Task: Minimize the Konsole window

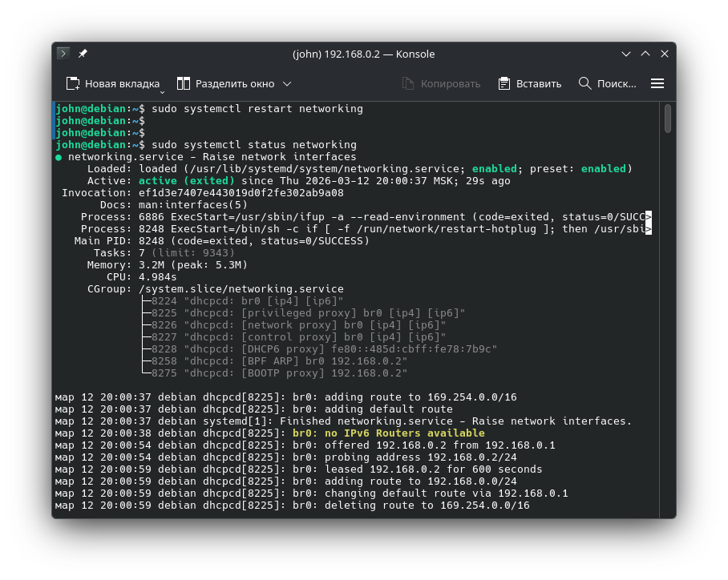Action: tap(626, 54)
